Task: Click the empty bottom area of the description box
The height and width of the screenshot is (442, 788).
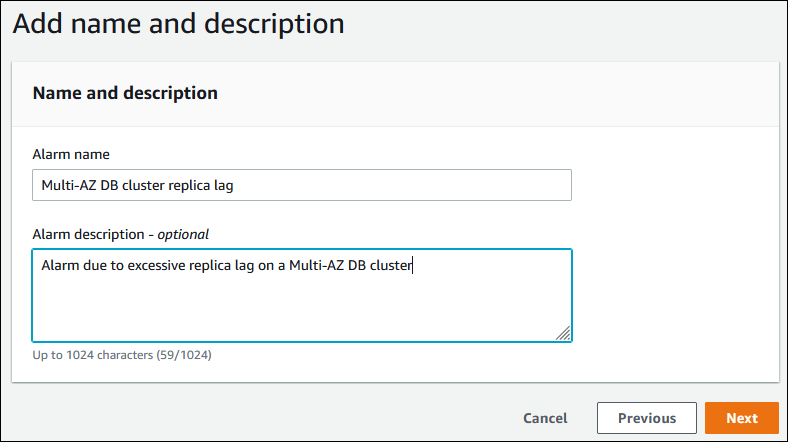Action: (x=300, y=318)
